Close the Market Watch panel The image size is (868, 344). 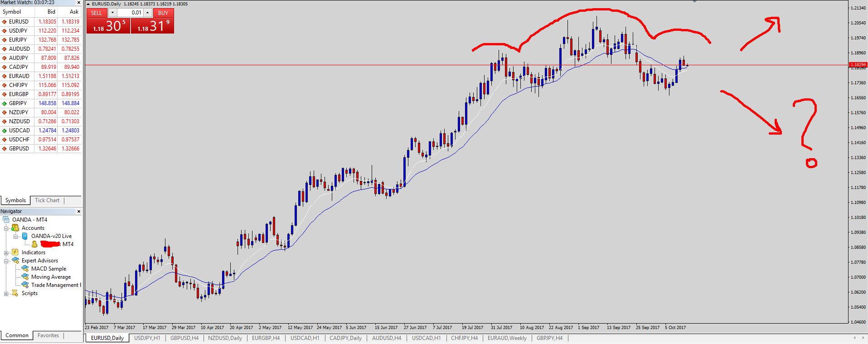pos(78,3)
